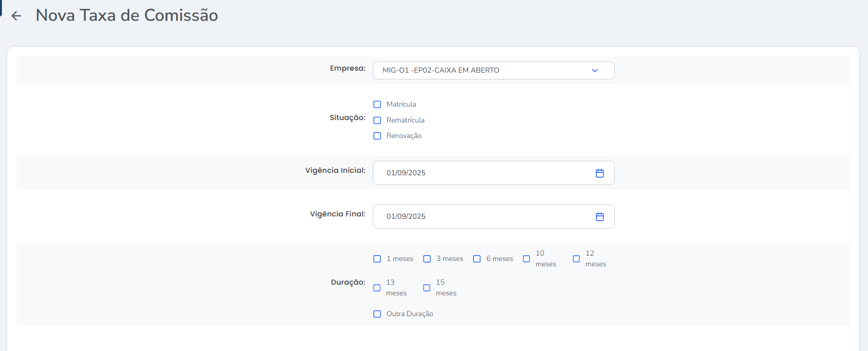Enable the 12 meses duration checkbox
Viewport: 868px width, 351px height.
pyautogui.click(x=576, y=259)
